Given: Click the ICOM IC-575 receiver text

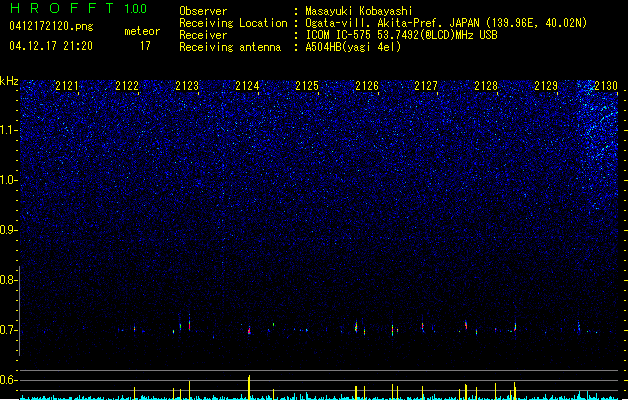Looking at the screenshot, I should (x=402, y=35).
